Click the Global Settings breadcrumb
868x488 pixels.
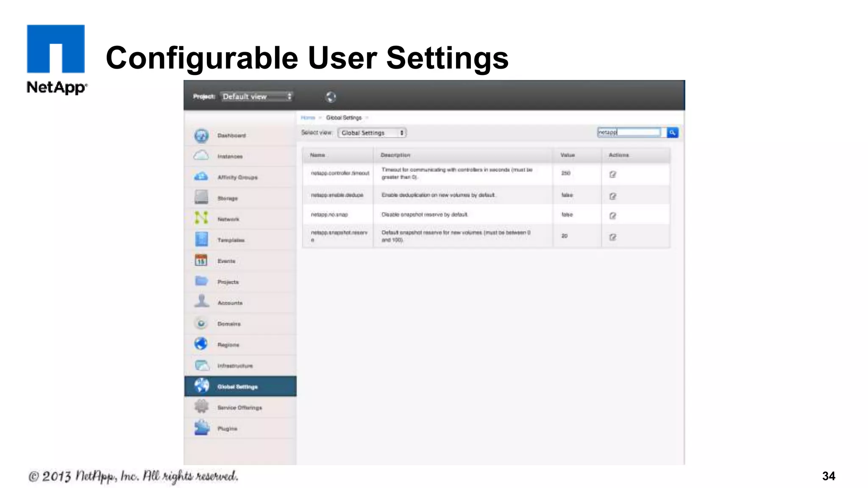coord(344,118)
